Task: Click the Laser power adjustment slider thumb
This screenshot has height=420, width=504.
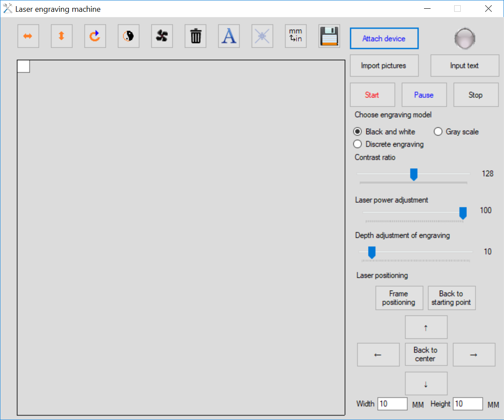Action: 463,213
